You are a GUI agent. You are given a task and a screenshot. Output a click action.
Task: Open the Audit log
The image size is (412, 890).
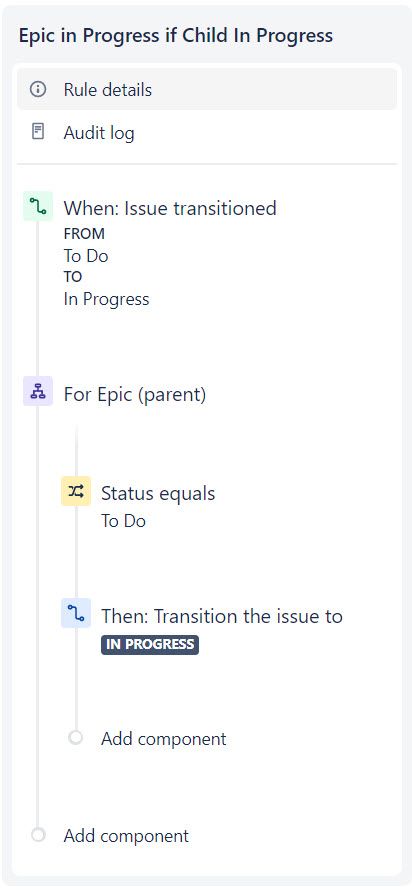(207, 133)
